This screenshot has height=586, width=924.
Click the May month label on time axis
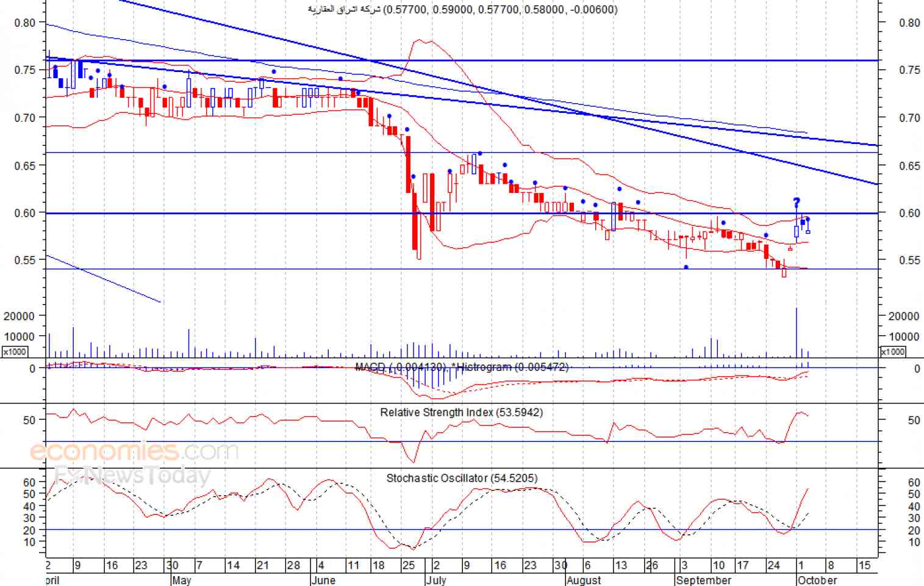click(182, 580)
